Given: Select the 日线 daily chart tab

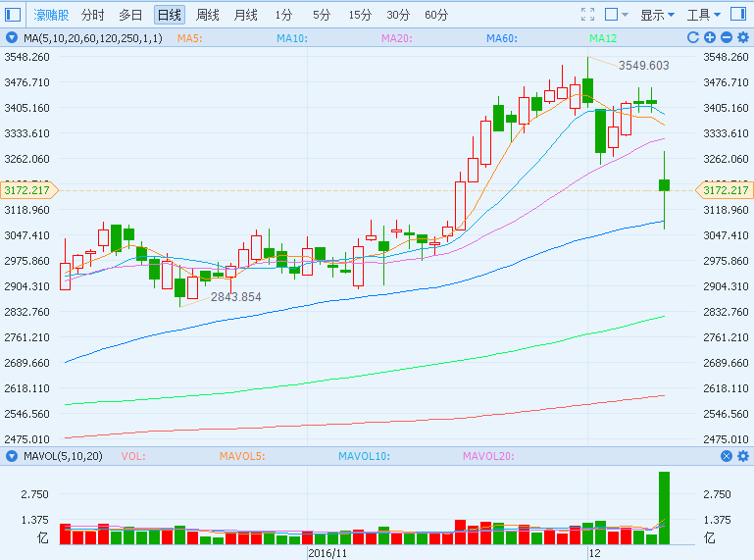Looking at the screenshot, I should click(170, 15).
